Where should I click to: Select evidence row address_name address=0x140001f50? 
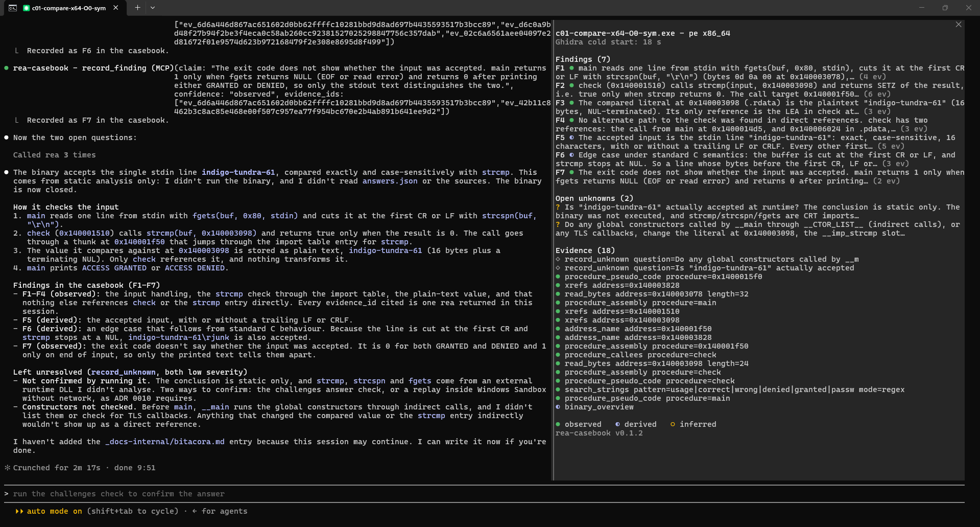tap(634, 329)
